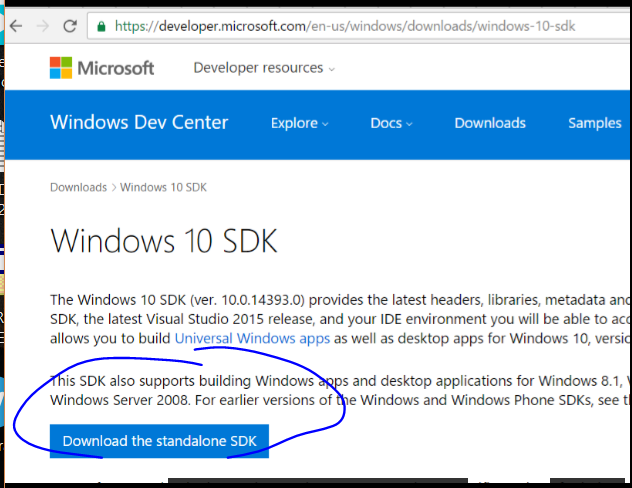632x488 pixels.
Task: Expand the Developer resources dropdown
Action: [x=264, y=68]
